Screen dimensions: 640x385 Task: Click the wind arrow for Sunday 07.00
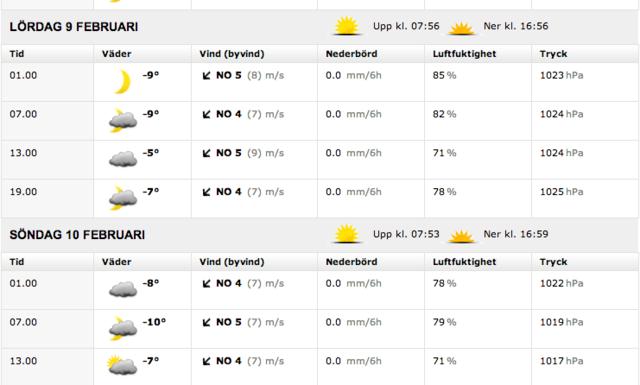pyautogui.click(x=207, y=323)
